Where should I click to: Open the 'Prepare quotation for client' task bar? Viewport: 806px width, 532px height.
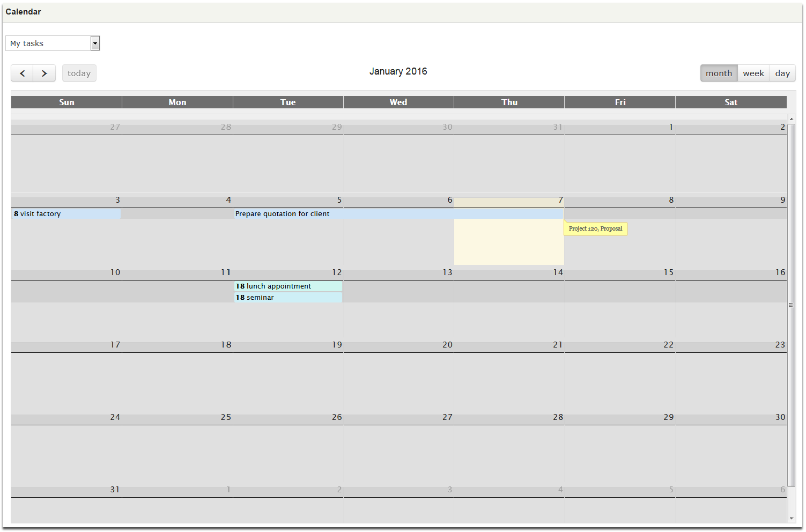point(322,213)
